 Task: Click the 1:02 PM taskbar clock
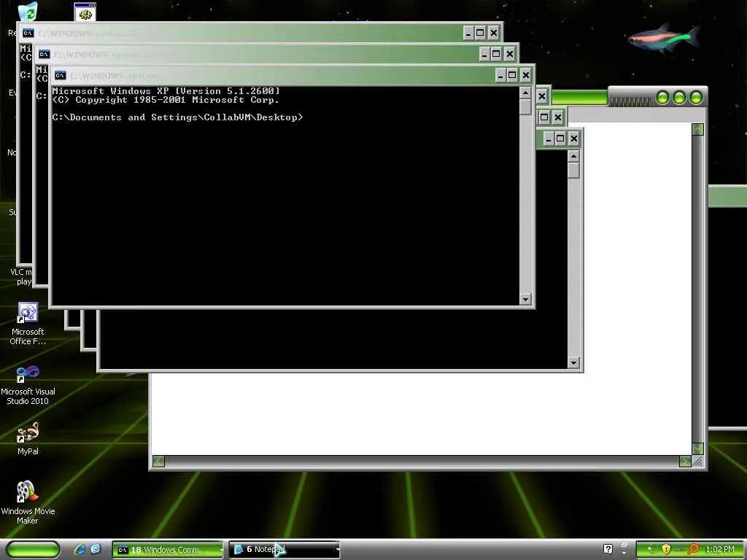pos(720,550)
